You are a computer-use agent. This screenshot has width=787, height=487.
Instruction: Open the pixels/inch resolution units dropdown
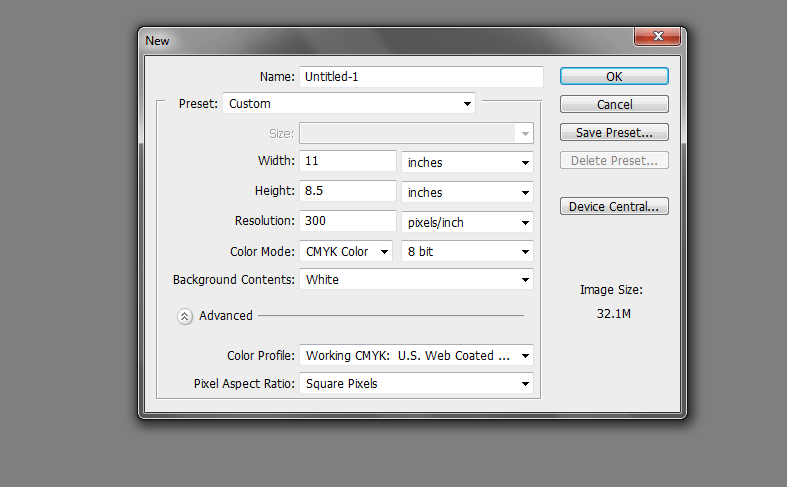(x=467, y=222)
